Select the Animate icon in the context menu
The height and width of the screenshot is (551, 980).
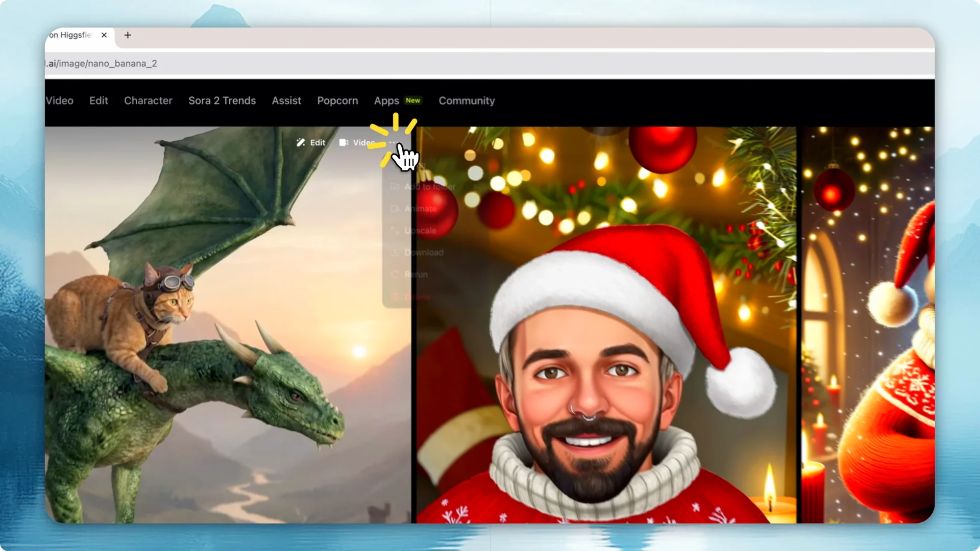(395, 209)
